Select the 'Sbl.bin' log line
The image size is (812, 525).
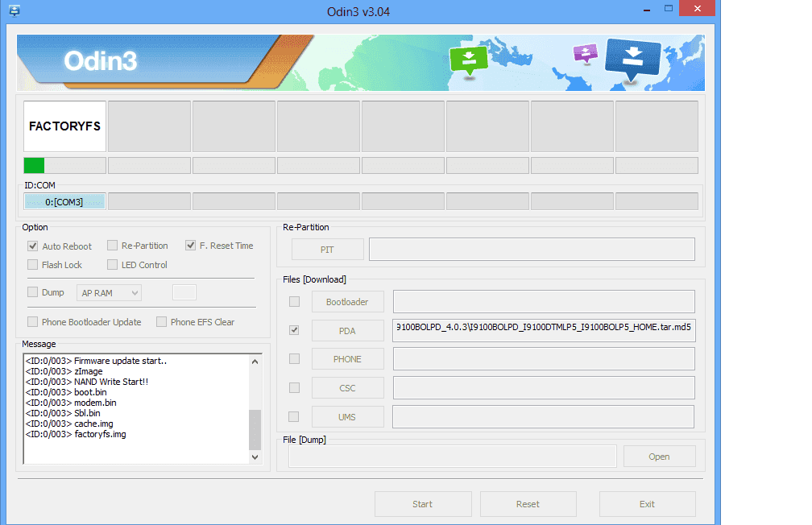pos(63,412)
